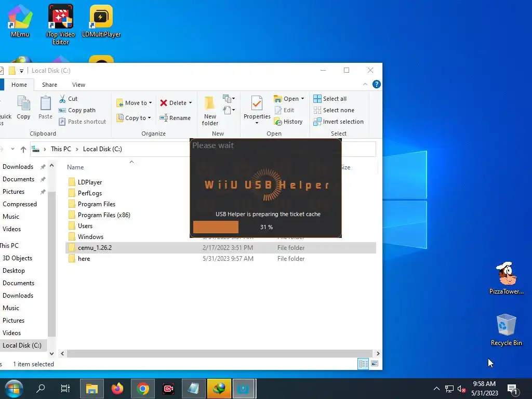Open LDMultiPlayer desktop icon

101,20
